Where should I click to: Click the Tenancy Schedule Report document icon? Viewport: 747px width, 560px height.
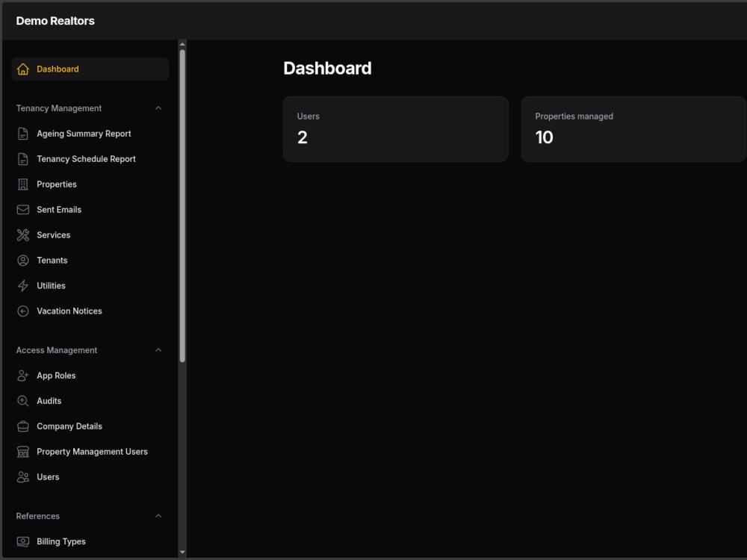click(23, 159)
